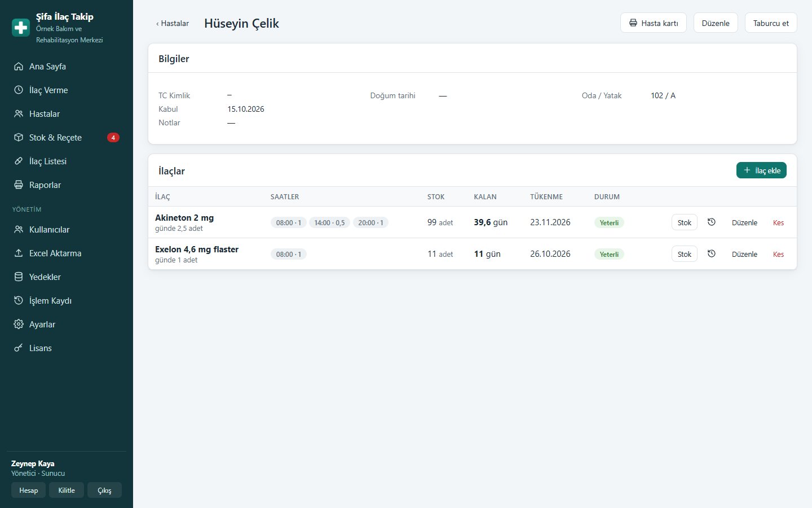Print the Hasta kartı
The height and width of the screenshot is (508, 812).
coord(654,23)
